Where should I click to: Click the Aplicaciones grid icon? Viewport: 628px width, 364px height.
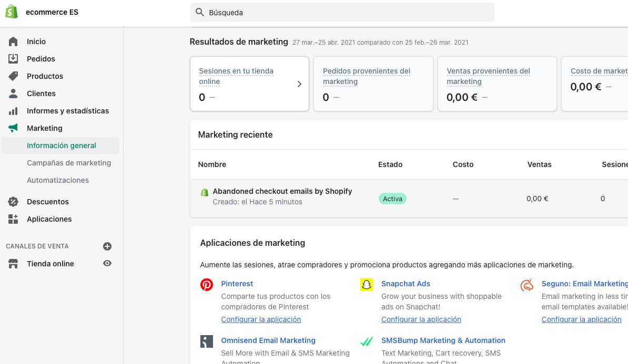13,219
